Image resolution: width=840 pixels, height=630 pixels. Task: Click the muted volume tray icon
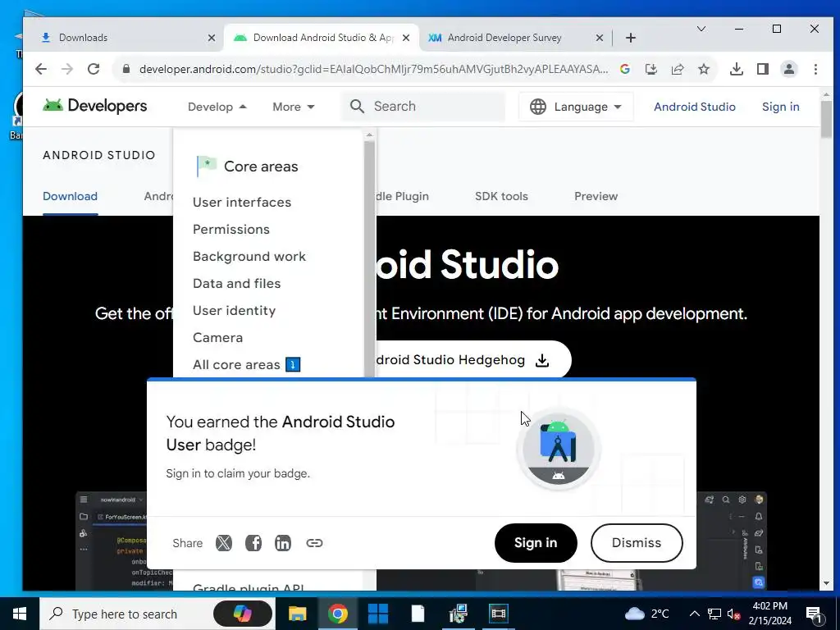(733, 614)
